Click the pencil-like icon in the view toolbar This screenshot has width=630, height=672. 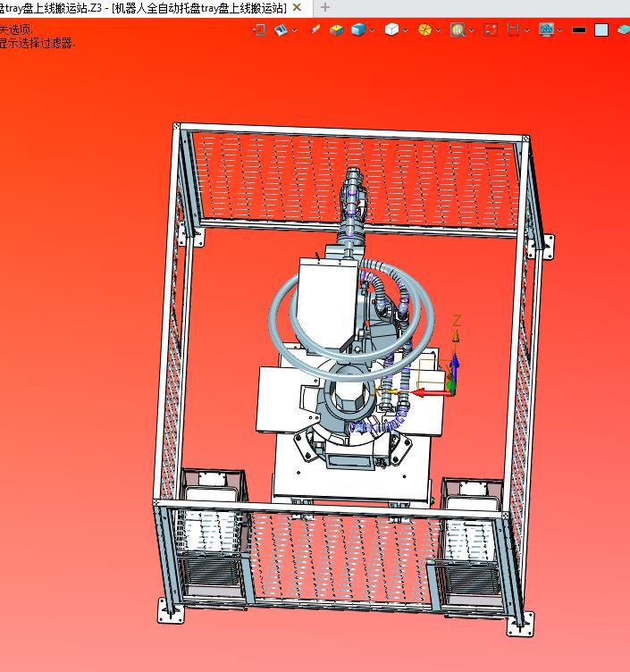click(315, 29)
